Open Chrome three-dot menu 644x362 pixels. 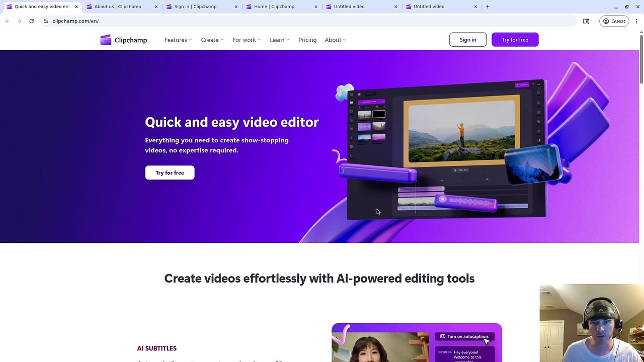636,21
